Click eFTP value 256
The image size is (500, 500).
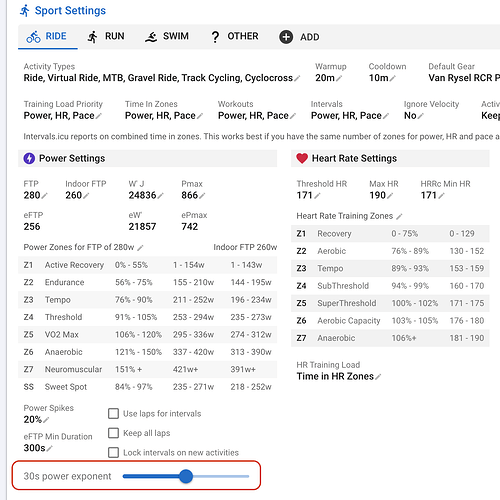coord(32,227)
